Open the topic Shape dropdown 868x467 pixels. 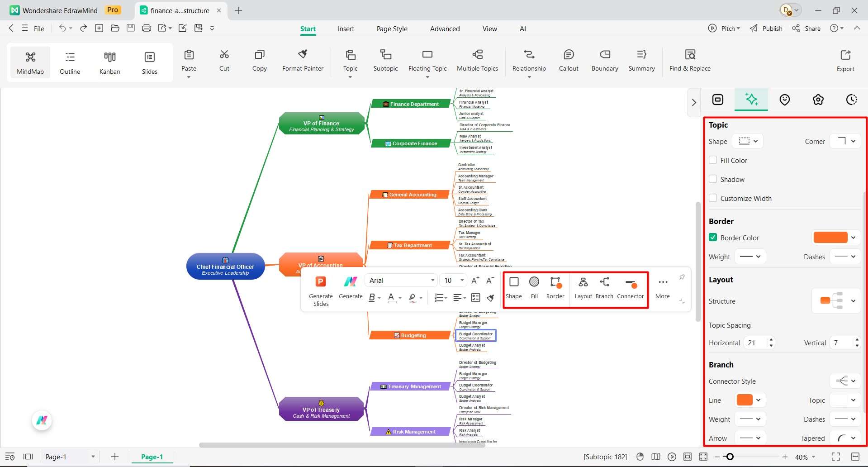pyautogui.click(x=747, y=141)
